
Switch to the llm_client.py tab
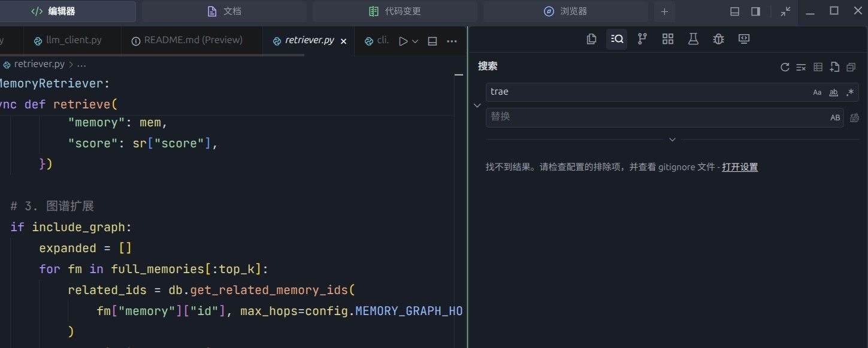(68, 40)
